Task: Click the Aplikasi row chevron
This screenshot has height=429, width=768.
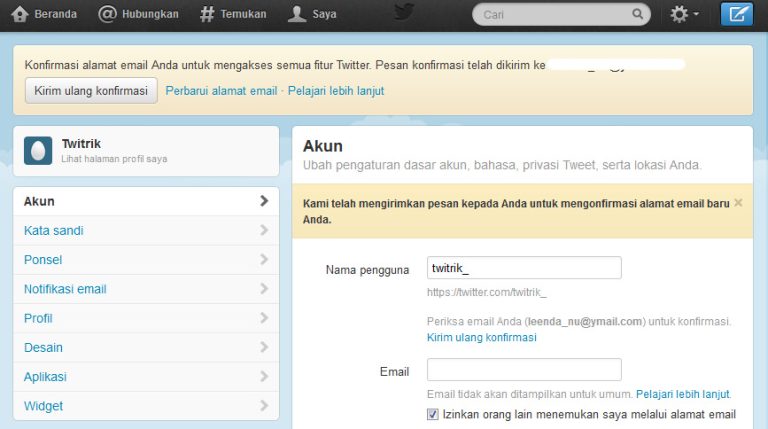Action: pyautogui.click(x=264, y=377)
